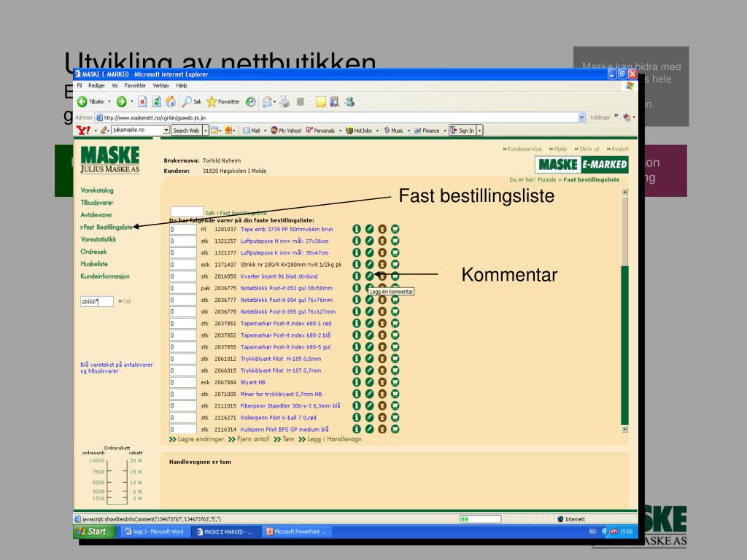Open the Favoritter menu in menu bar
Image resolution: width=747 pixels, height=560 pixels.
[x=135, y=86]
